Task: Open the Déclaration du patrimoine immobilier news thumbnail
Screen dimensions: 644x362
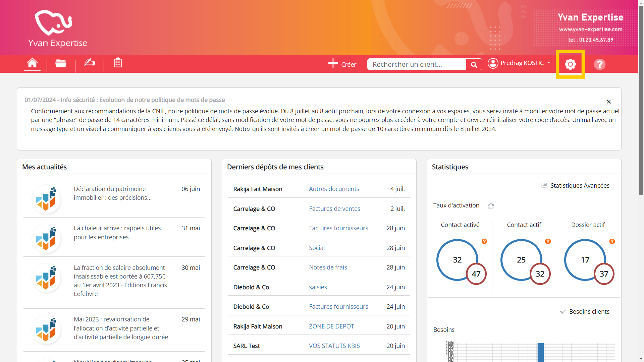Action: pyautogui.click(x=46, y=199)
